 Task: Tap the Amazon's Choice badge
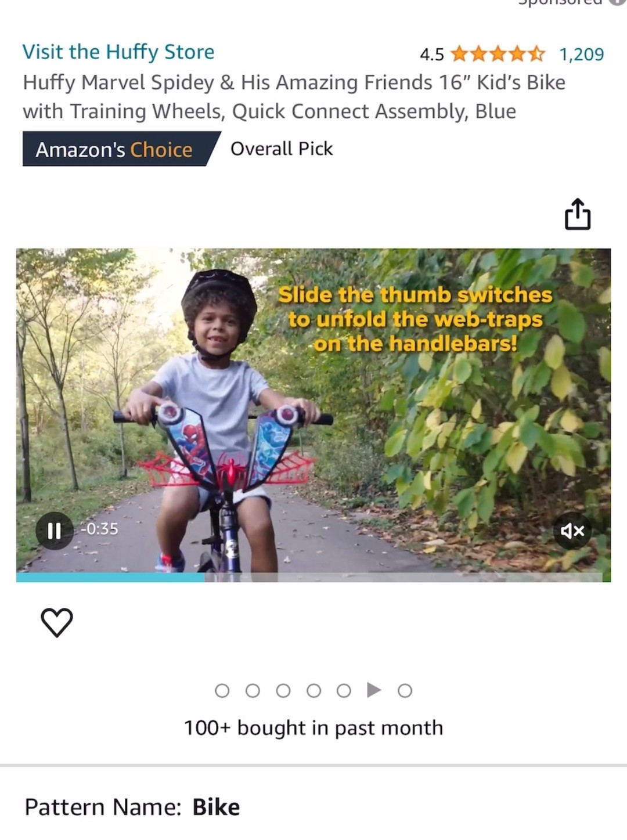(114, 149)
